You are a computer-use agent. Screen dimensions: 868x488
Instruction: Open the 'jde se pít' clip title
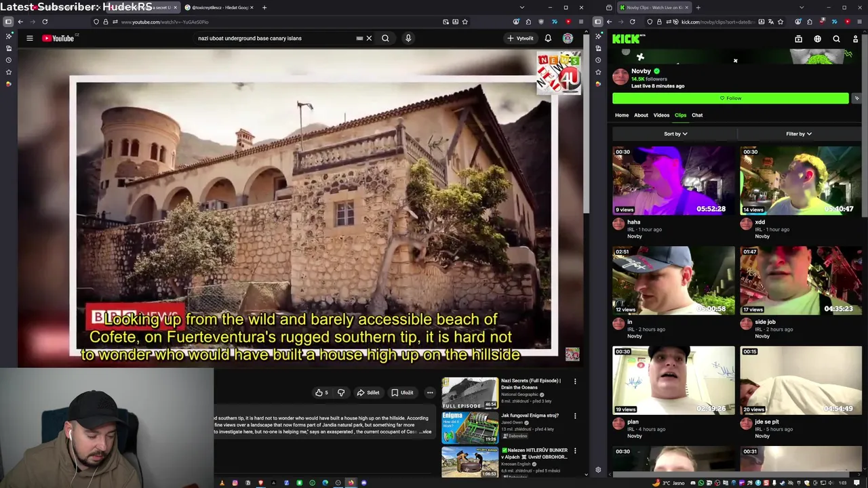(766, 422)
